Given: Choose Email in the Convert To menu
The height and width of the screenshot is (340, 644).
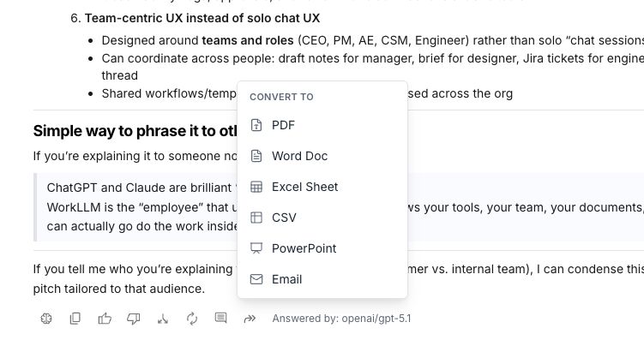Looking at the screenshot, I should [x=322, y=279].
